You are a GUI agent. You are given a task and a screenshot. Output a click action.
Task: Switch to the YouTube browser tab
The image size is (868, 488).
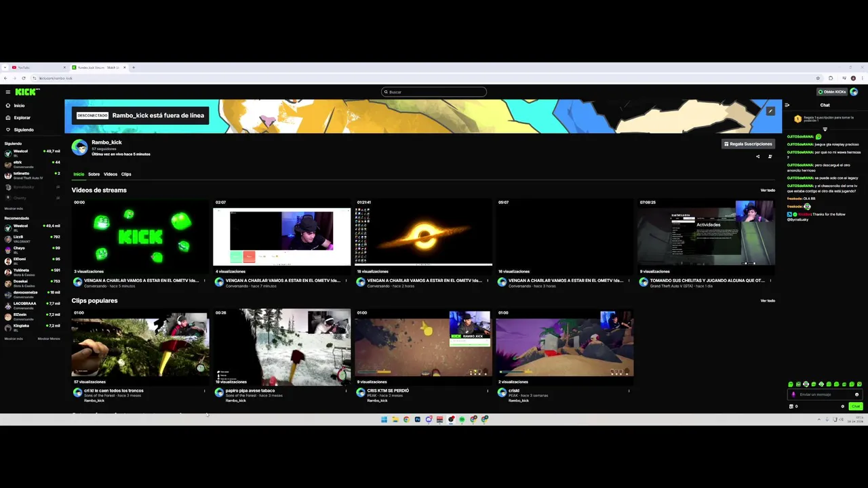click(x=37, y=67)
